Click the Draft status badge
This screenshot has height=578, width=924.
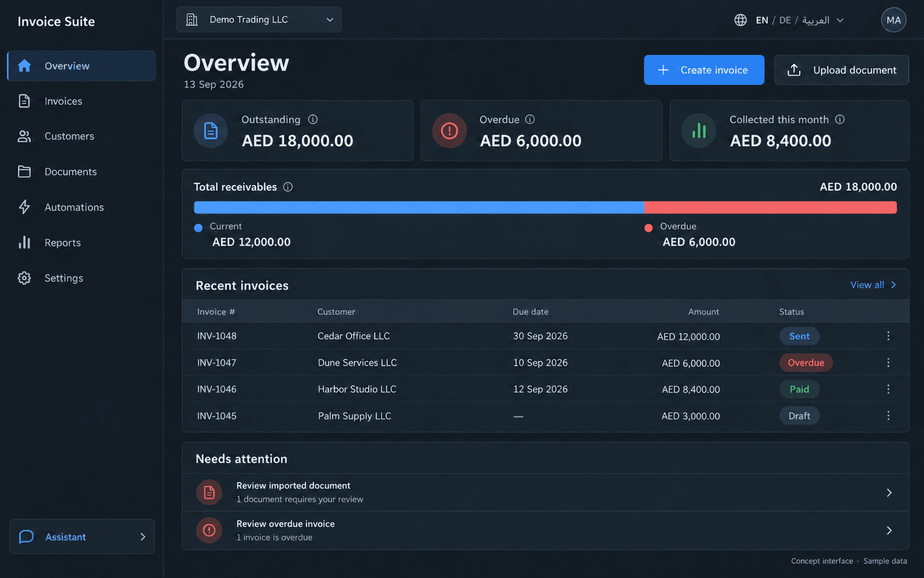(799, 416)
